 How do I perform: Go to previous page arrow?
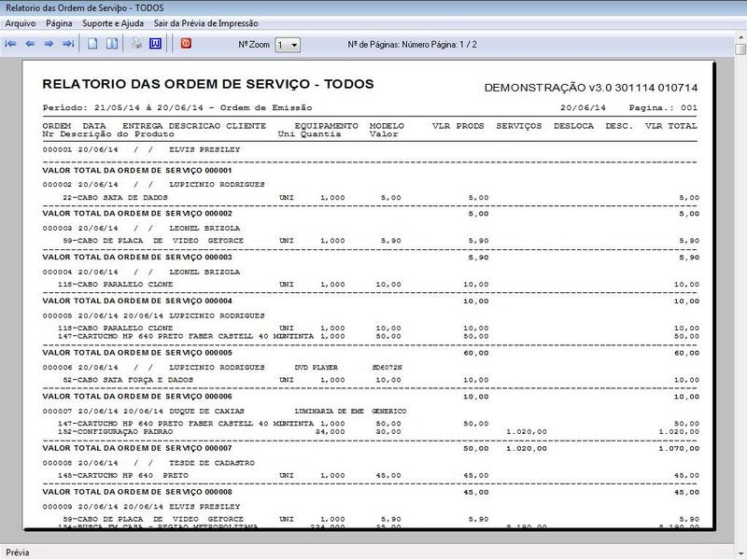coord(30,44)
